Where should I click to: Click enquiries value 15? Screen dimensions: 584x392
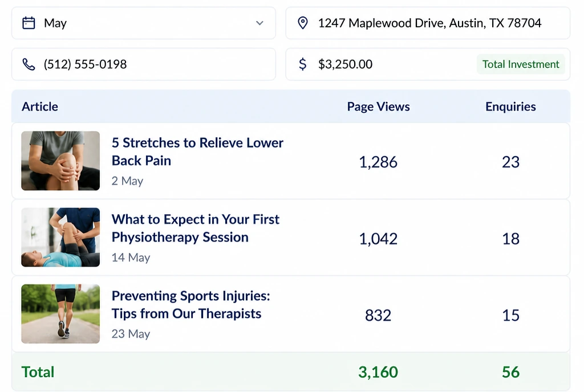click(x=510, y=316)
